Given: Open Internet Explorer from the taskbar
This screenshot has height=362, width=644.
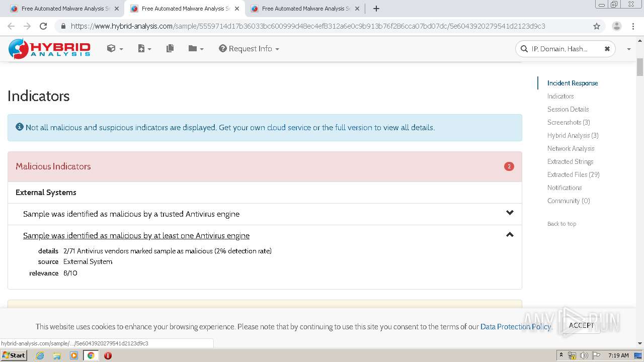Looking at the screenshot, I should click(x=40, y=355).
